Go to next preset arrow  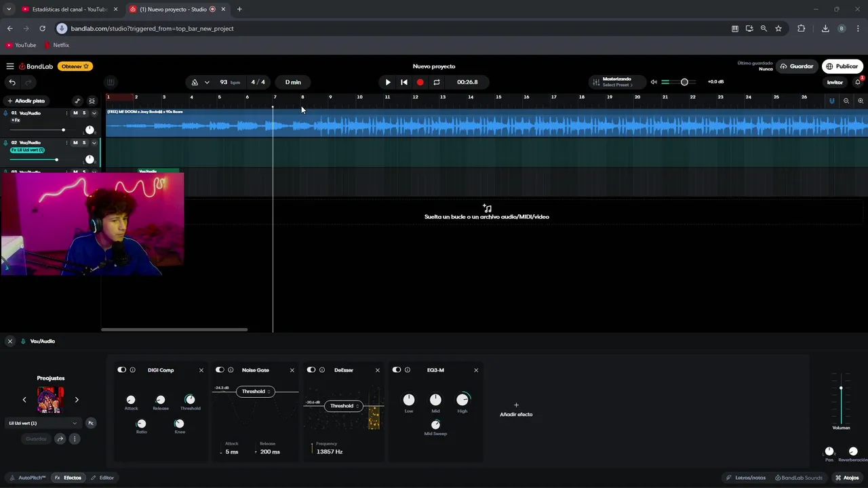[x=77, y=400]
